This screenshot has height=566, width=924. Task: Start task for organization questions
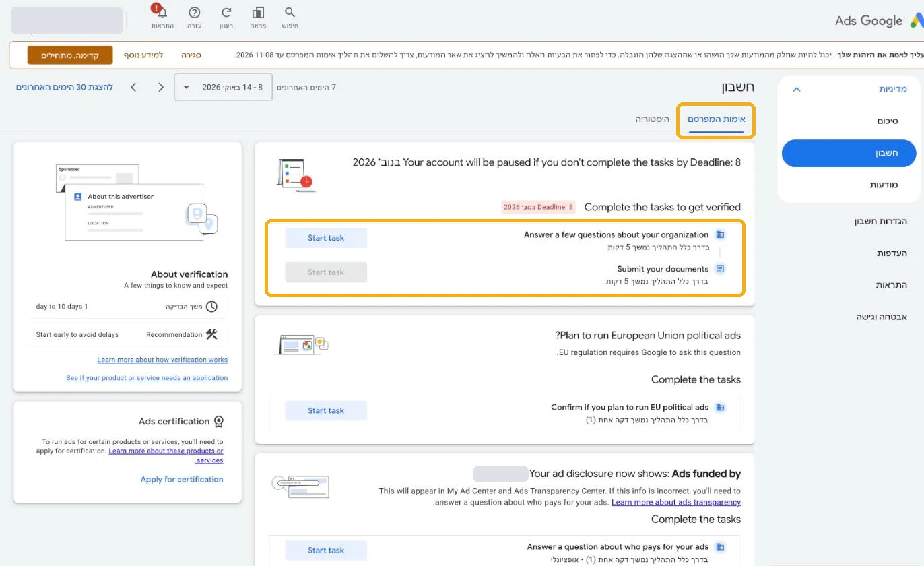pos(326,238)
